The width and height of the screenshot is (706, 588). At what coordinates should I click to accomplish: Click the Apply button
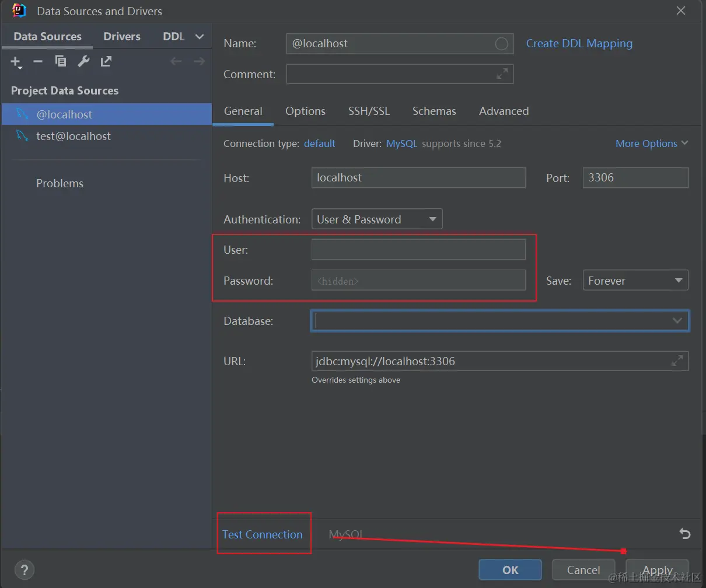point(657,570)
